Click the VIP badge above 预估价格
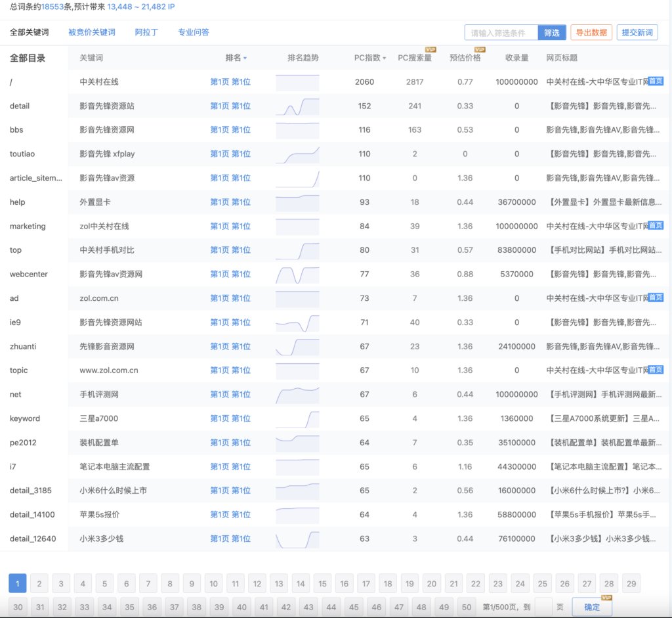The height and width of the screenshot is (618, 672). pyautogui.click(x=480, y=50)
